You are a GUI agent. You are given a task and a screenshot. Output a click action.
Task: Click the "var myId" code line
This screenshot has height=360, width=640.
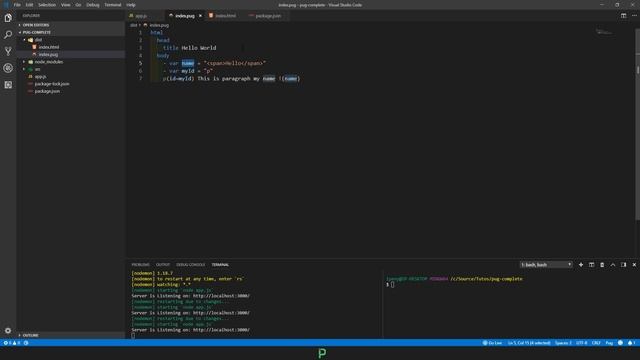pos(188,71)
